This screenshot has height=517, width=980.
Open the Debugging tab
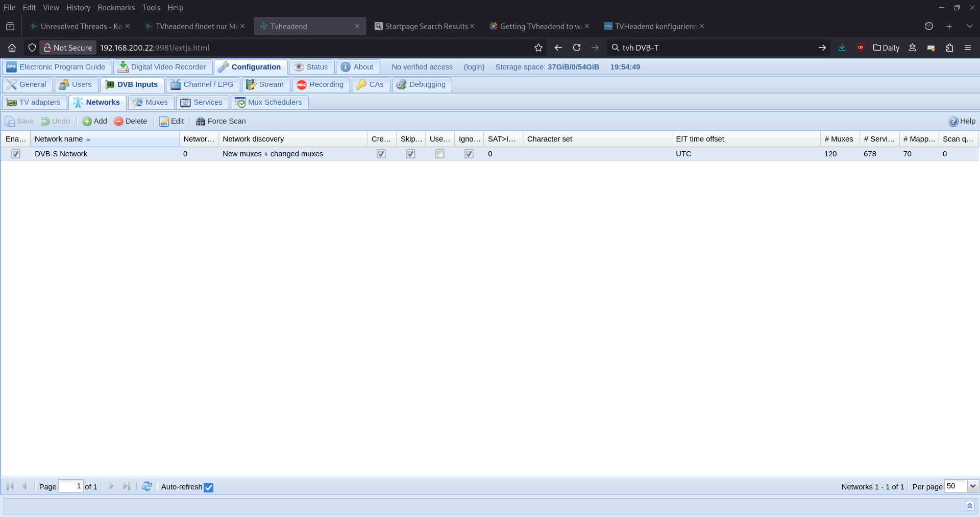pos(422,85)
